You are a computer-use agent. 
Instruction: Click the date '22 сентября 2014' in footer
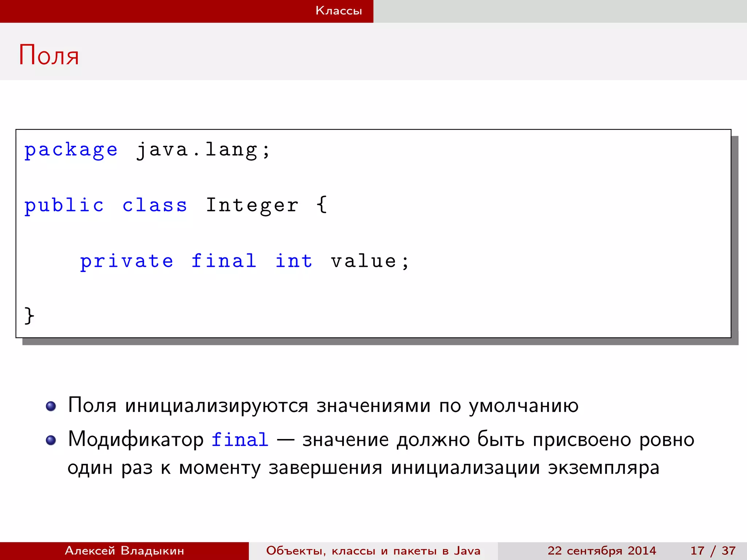pos(602,551)
